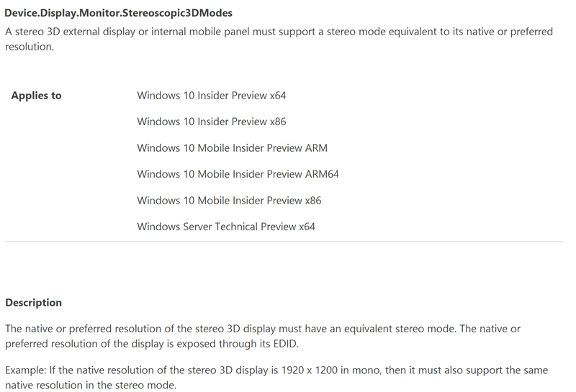This screenshot has width=576, height=392.
Task: Select Windows 10 Mobile Insider Preview x86
Action: (x=229, y=201)
